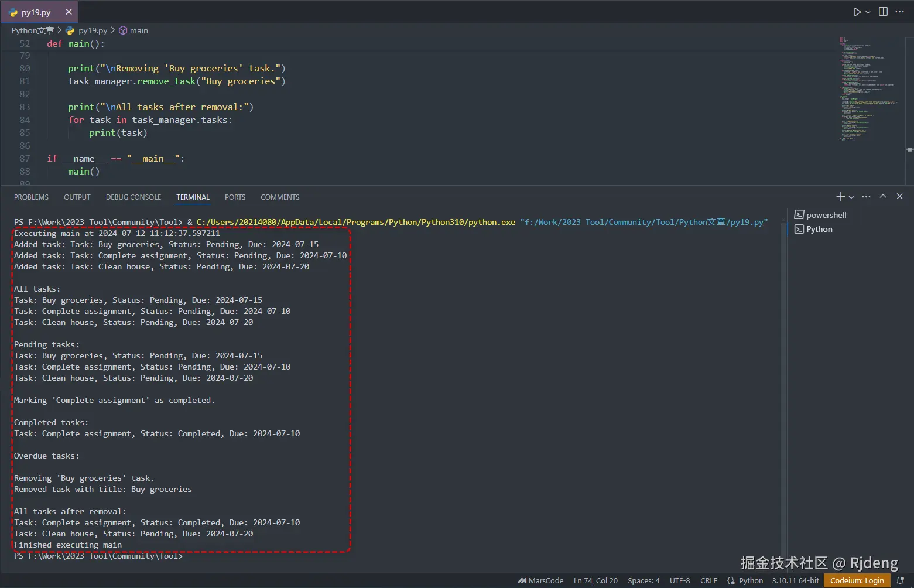Open the py19.py breadcrumb item
The image size is (914, 588).
(x=87, y=30)
